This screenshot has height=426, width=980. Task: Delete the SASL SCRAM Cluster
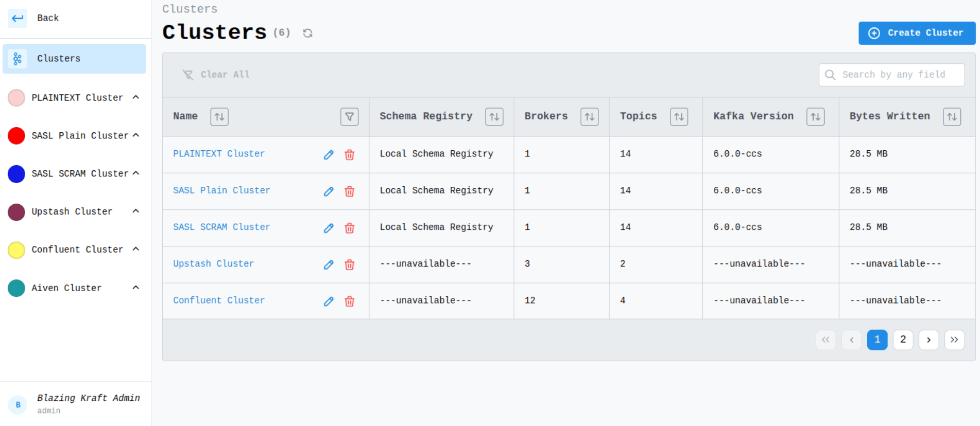pos(349,228)
